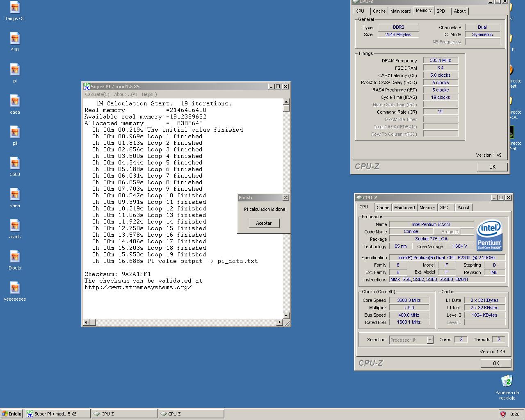Open the Temps OC desktop icon

pyautogui.click(x=15, y=11)
